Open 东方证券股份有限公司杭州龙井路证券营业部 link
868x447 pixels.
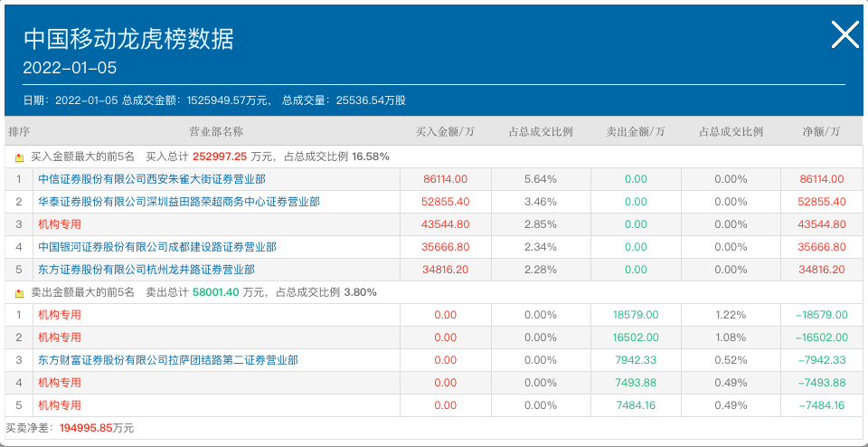click(x=146, y=270)
